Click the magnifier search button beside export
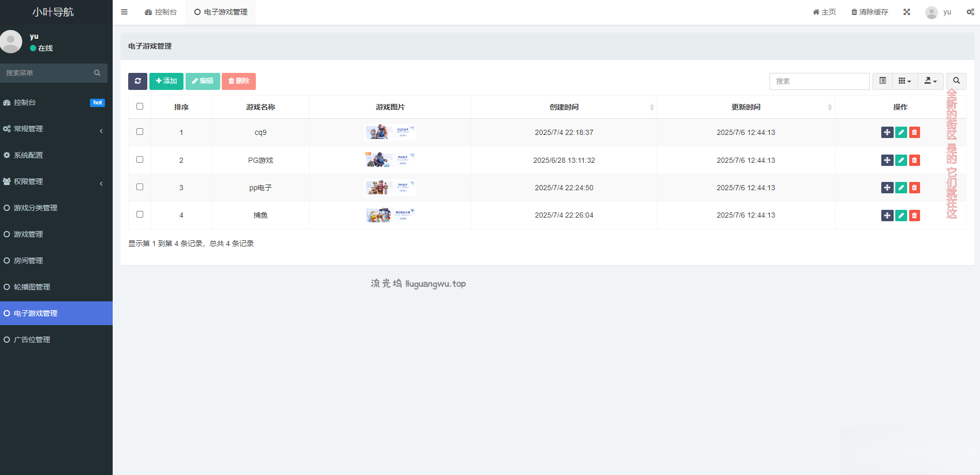 tap(956, 81)
